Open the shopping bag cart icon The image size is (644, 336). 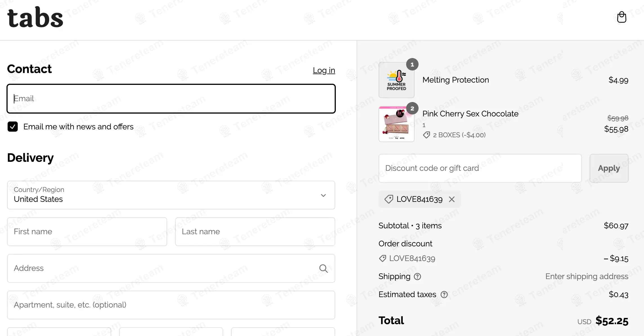[x=621, y=17]
